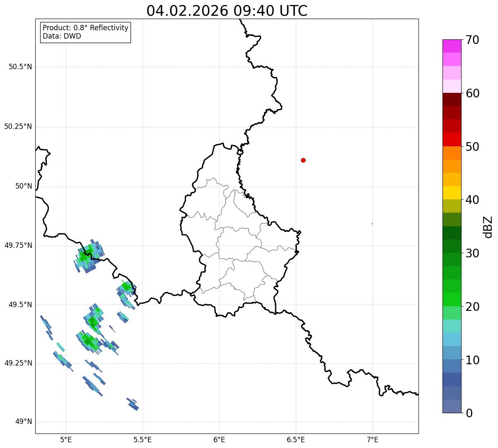The height and width of the screenshot is (448, 498).
Task: Click the longitude label '5.5°E'
Action: click(x=143, y=439)
